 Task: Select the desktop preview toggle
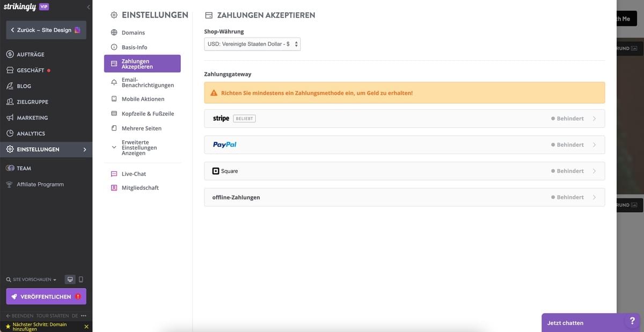point(69,279)
